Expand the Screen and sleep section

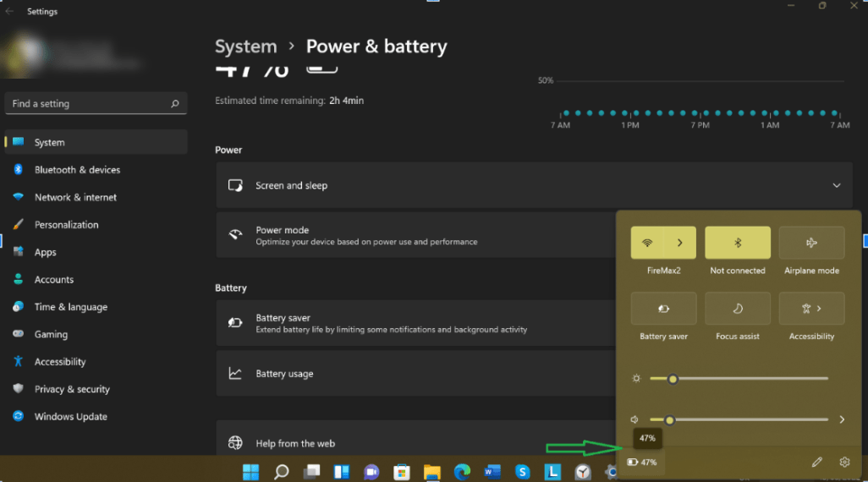point(836,185)
